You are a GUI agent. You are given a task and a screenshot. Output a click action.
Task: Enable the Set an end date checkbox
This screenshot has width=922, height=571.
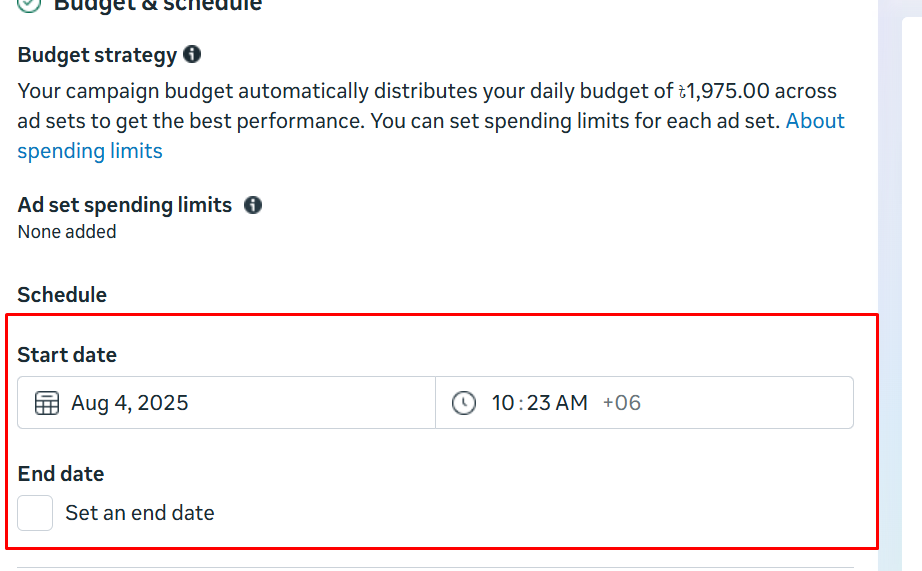point(35,513)
